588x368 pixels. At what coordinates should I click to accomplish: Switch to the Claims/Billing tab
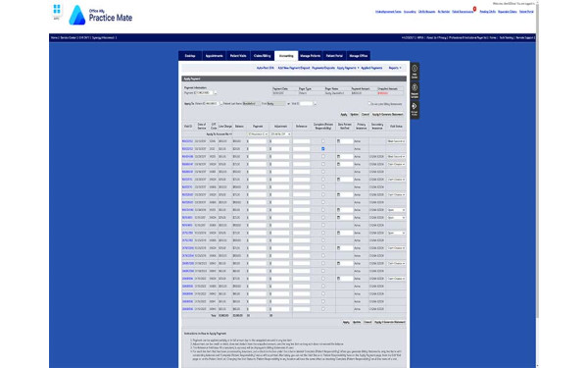tap(262, 56)
